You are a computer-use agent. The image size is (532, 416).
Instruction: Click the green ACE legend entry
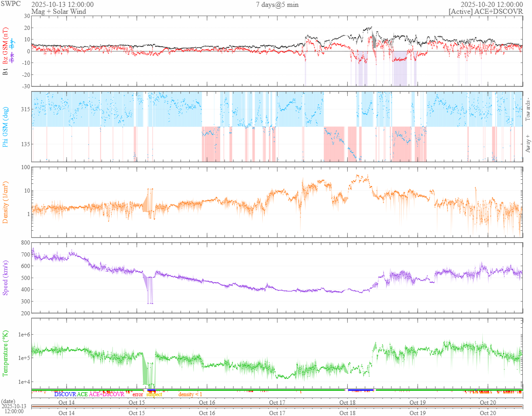pos(82,394)
